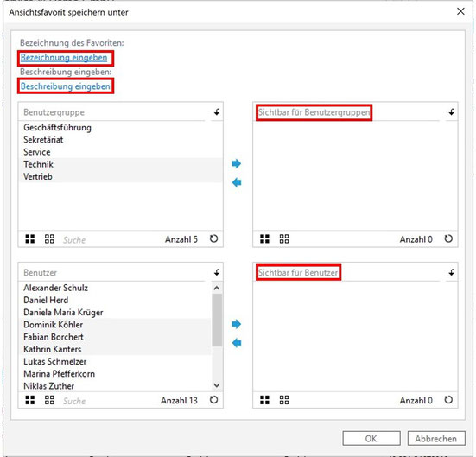Remove user from visible users list
Viewport: 476px width, 457px height.
coord(236,343)
